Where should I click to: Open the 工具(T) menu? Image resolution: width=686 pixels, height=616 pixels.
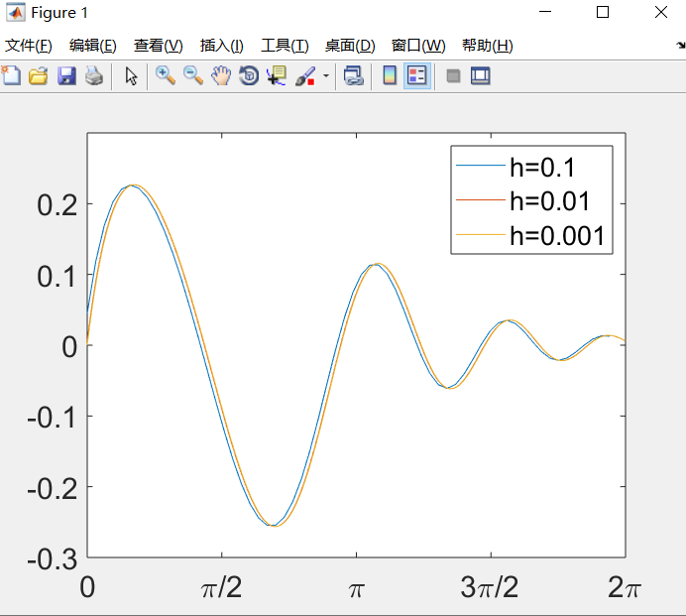[285, 46]
